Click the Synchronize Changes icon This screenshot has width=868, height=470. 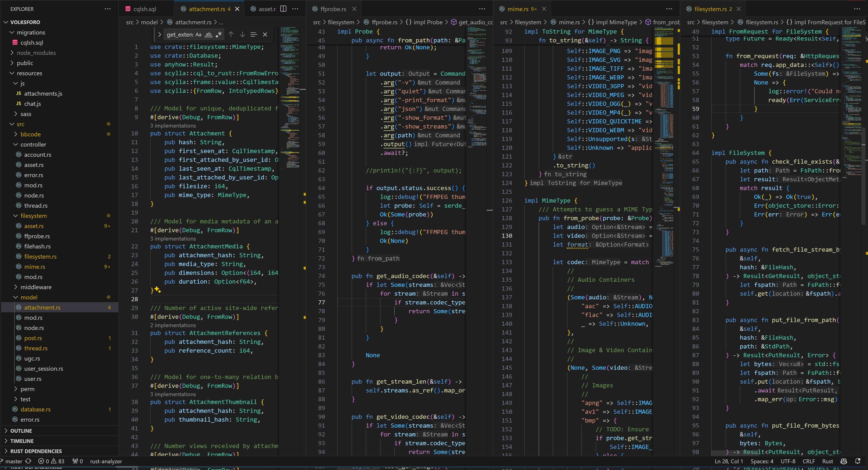pos(29,461)
